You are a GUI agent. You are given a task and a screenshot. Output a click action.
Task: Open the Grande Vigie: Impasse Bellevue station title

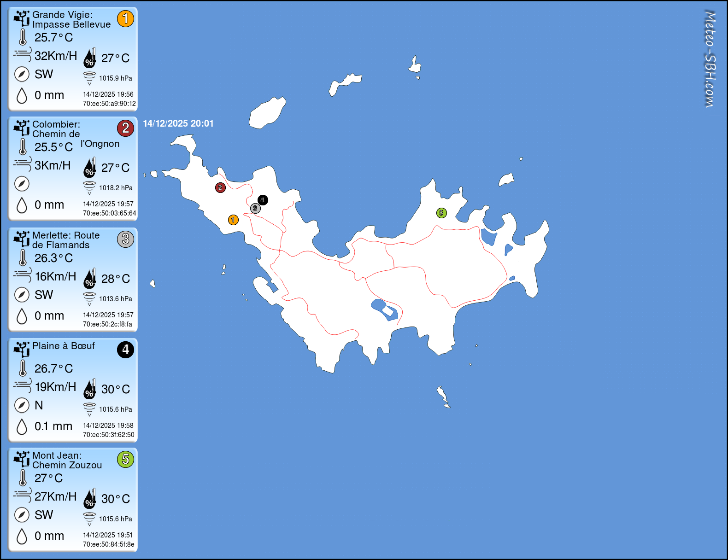71,19
